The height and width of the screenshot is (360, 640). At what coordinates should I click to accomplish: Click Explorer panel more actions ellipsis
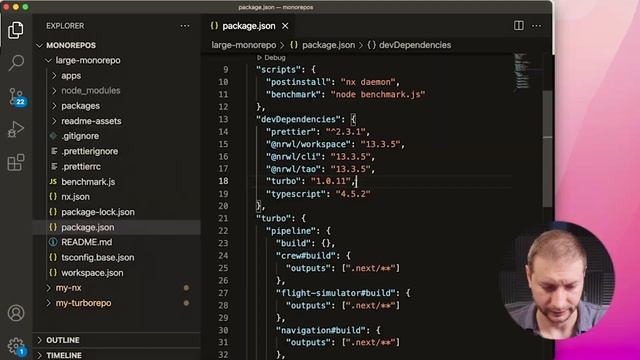tap(185, 26)
